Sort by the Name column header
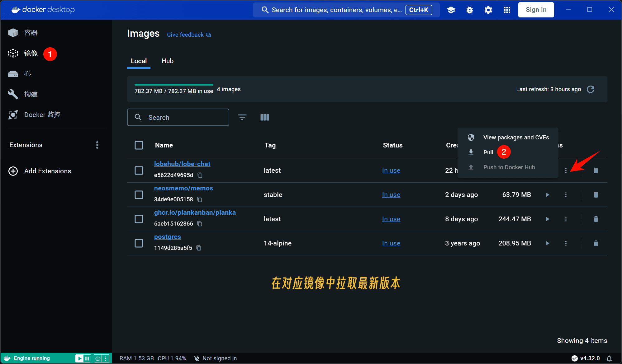 [x=164, y=145]
